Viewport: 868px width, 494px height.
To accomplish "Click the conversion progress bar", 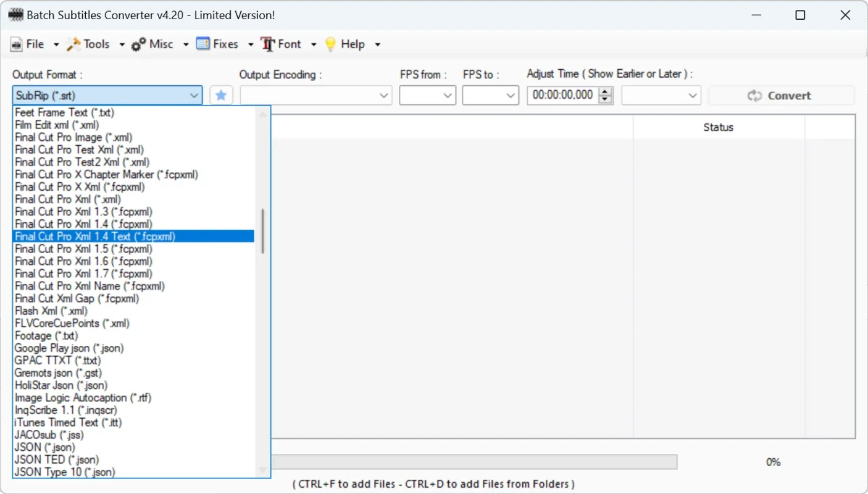I will tap(474, 462).
